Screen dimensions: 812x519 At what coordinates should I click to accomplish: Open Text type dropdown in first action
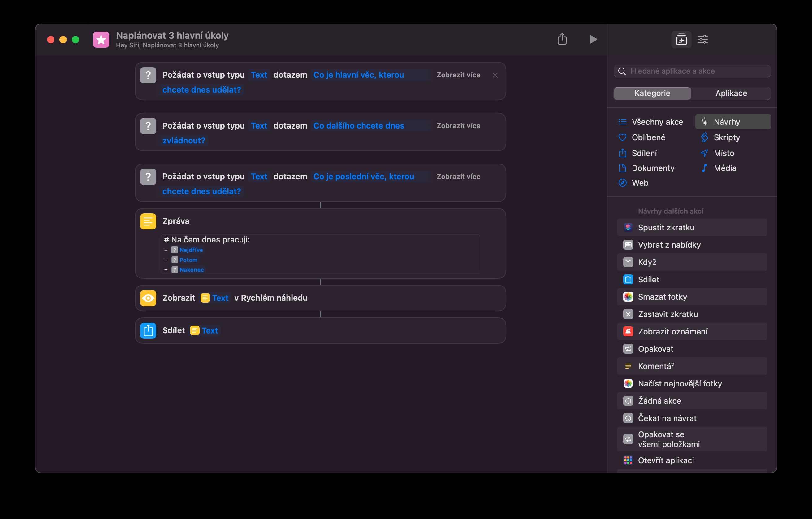tap(259, 75)
